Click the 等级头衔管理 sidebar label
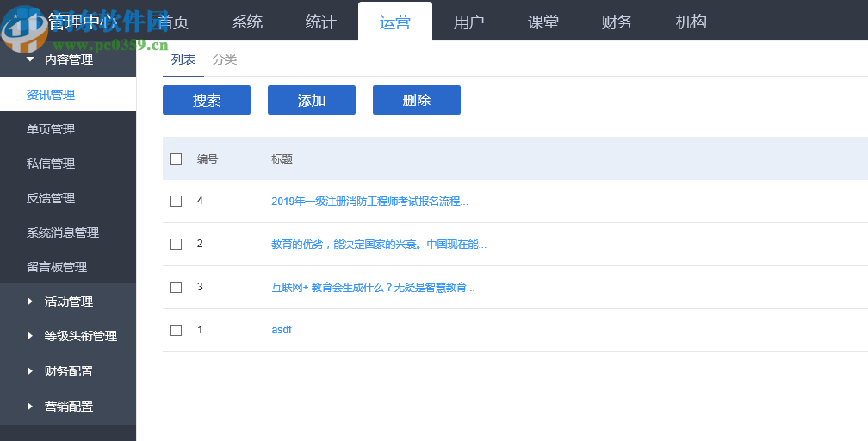Screen dimensions: 868x441 (x=81, y=336)
